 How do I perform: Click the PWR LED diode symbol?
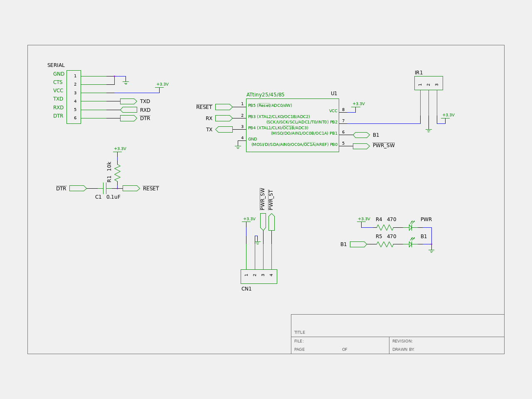[411, 227]
